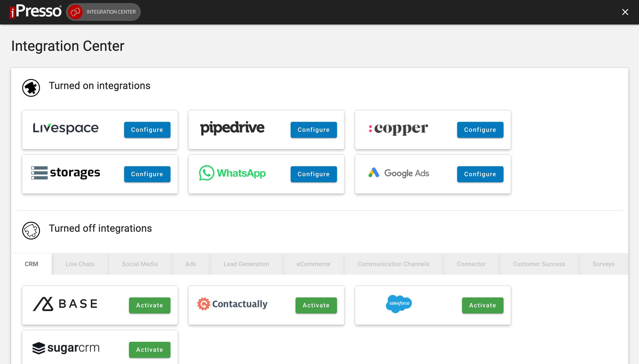Viewport: 639px width, 364px height.
Task: Open the eCommerce integrations tab
Action: coord(313,264)
